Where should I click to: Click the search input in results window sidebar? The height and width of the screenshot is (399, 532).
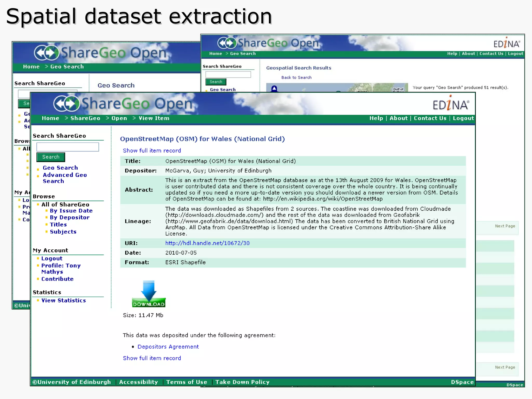(228, 75)
